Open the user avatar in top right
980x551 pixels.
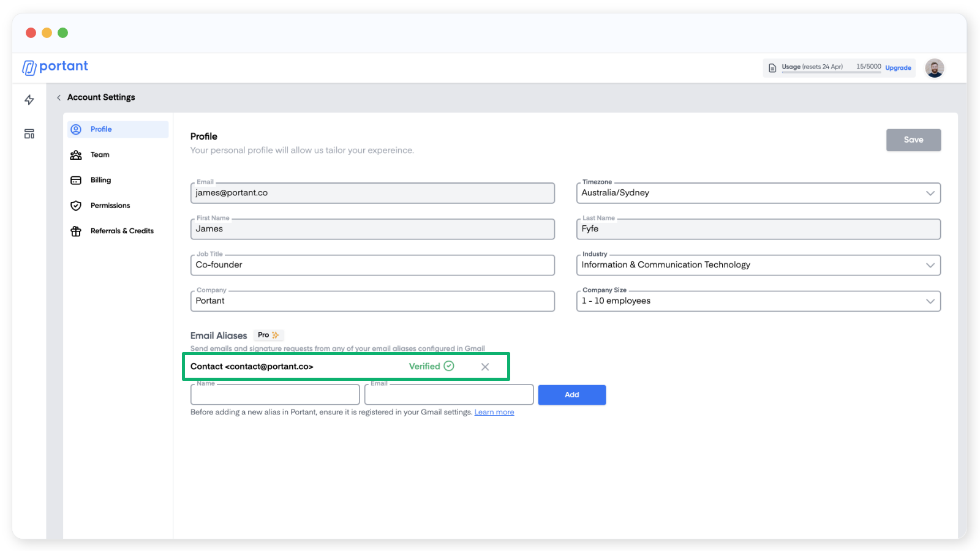[x=934, y=68]
